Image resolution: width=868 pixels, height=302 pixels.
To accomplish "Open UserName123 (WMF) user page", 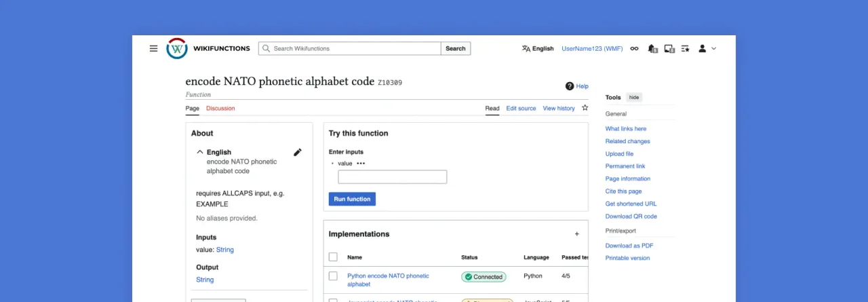I will coord(592,48).
